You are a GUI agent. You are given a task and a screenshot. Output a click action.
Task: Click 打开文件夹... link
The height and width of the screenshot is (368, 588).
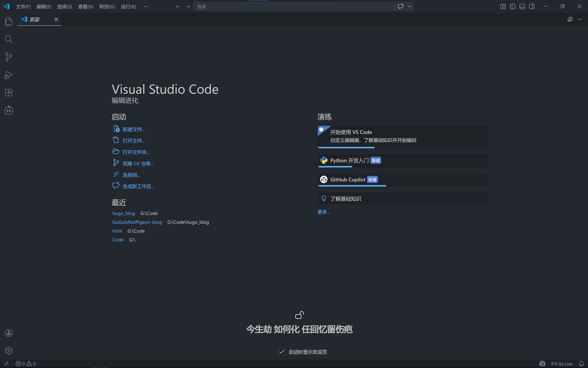click(x=136, y=152)
